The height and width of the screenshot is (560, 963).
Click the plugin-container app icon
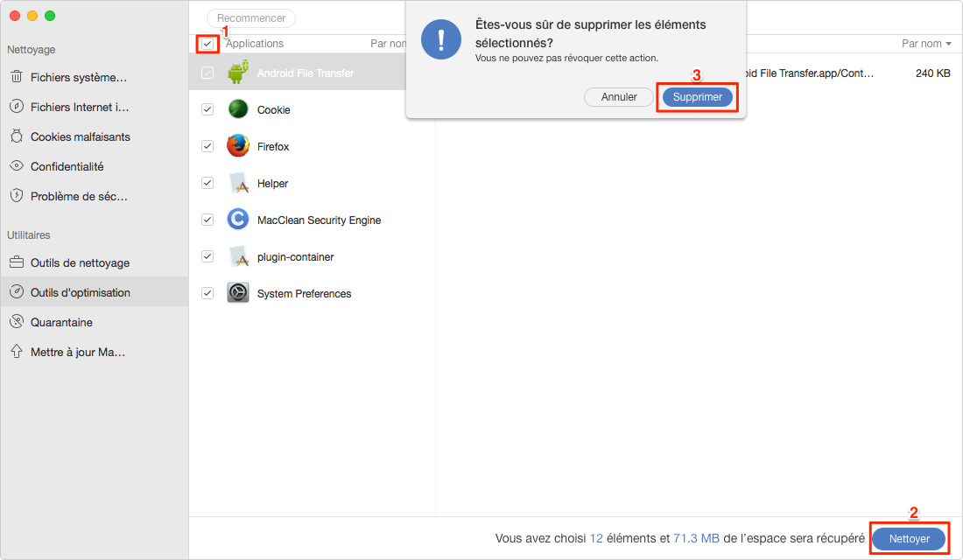(x=238, y=256)
